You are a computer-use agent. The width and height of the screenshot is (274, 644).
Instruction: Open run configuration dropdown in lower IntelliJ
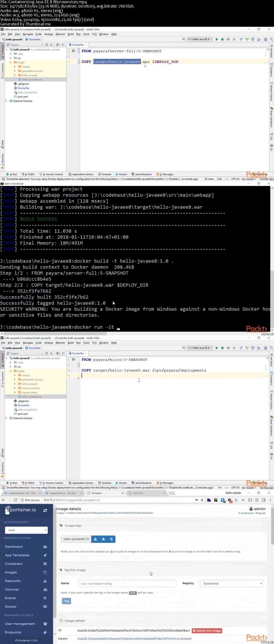click(200, 348)
